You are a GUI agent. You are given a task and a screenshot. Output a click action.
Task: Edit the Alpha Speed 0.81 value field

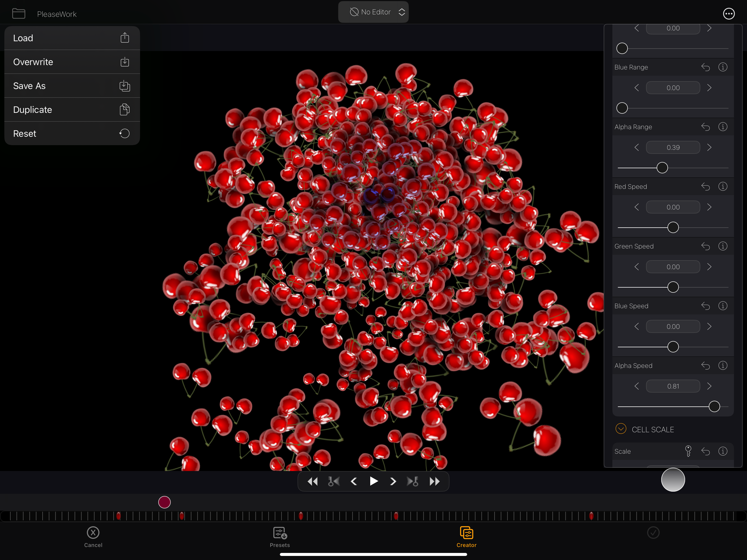coord(673,386)
